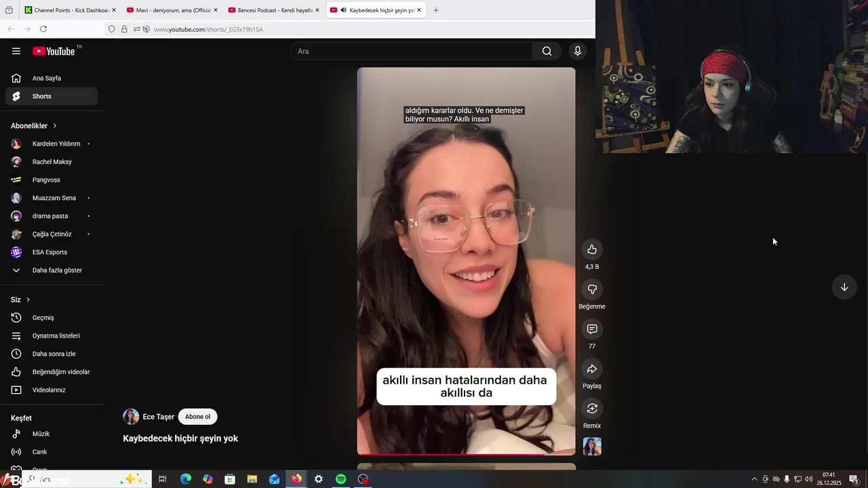The width and height of the screenshot is (868, 488).
Task: Open Çağla Çetinöz channel
Action: click(x=52, y=234)
